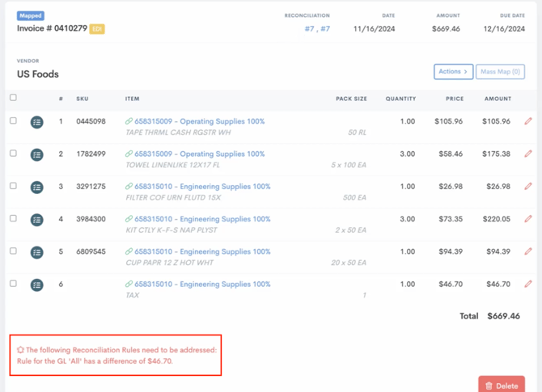542x392 pixels.
Task: Sort by the AMOUNT column header
Action: coord(498,99)
